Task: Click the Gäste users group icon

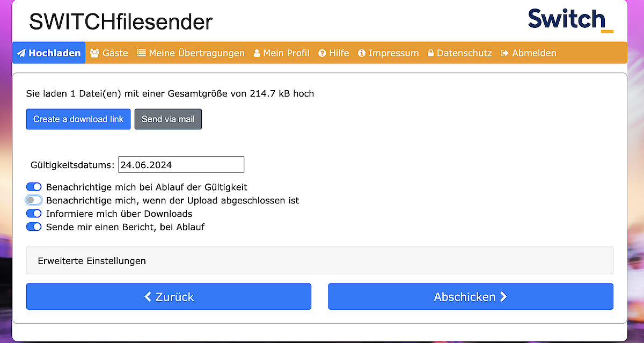Action: click(x=95, y=53)
